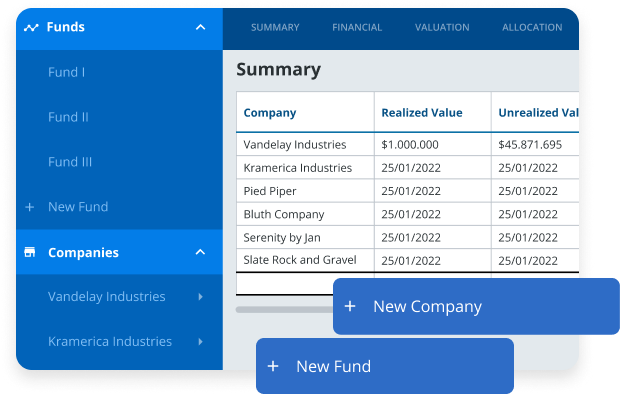Click the New Company floating button
This screenshot has width=620, height=394.
[x=476, y=306]
